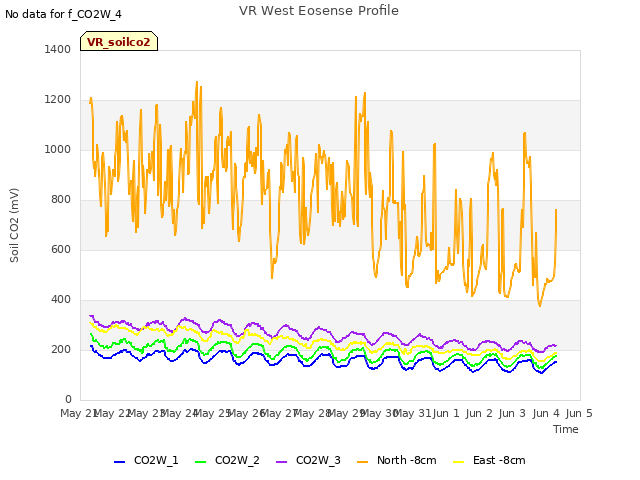The width and height of the screenshot is (640, 480).
Task: Click the blue CO2W_1 legend swatch
Action: click(x=119, y=461)
